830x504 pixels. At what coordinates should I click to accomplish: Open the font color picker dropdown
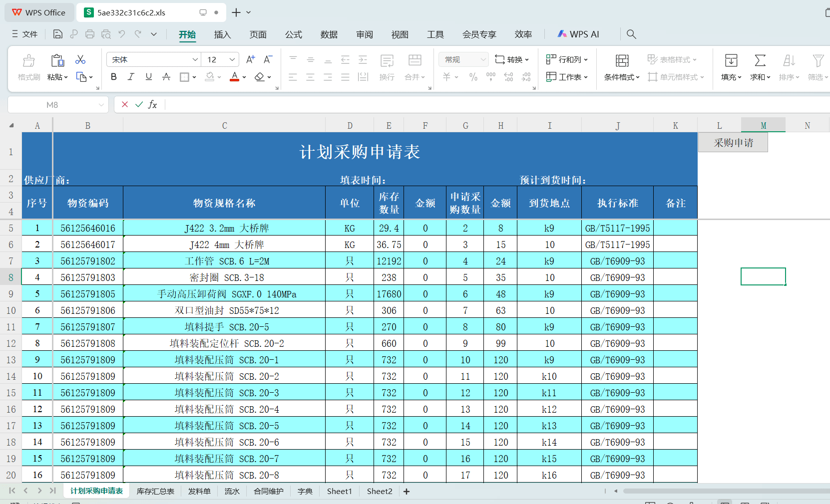243,77
